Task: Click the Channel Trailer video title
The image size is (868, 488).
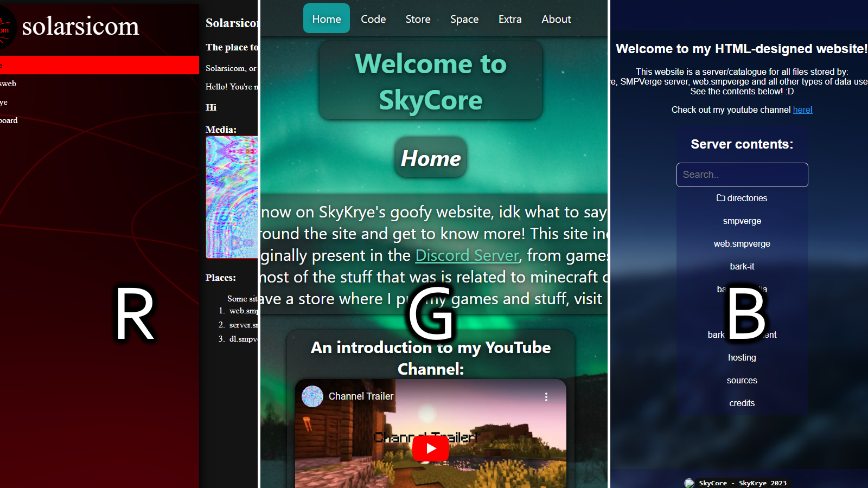Action: (x=361, y=396)
